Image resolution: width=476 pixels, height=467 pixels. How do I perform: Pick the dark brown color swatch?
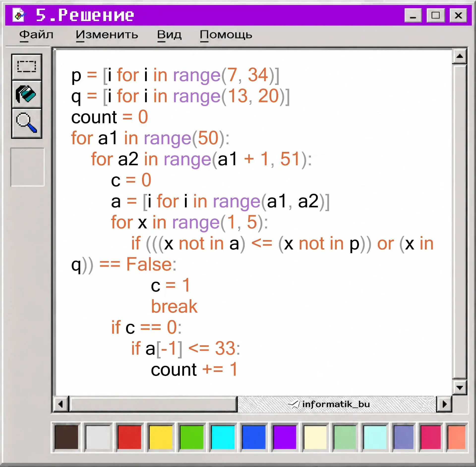[66, 437]
